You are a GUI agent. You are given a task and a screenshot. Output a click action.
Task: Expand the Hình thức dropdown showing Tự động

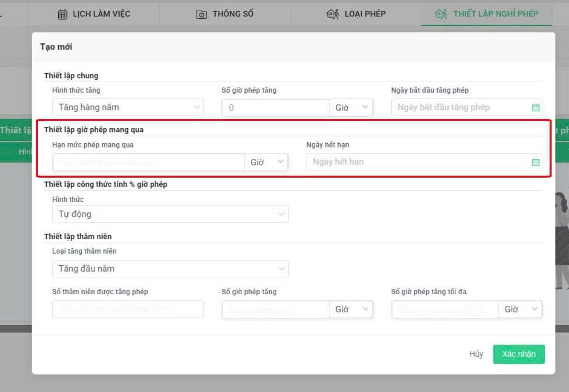click(x=170, y=214)
